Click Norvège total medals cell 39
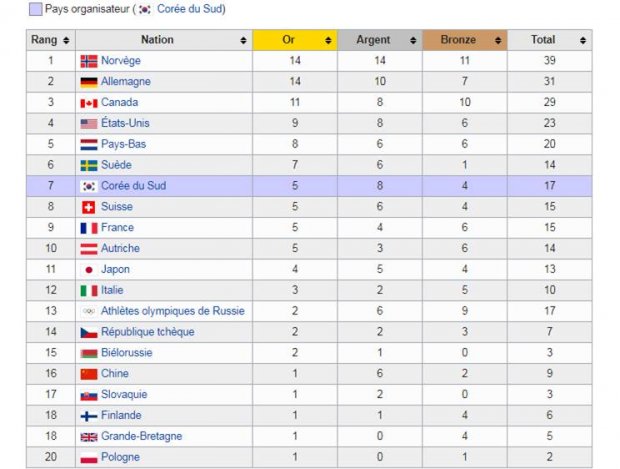 click(549, 61)
